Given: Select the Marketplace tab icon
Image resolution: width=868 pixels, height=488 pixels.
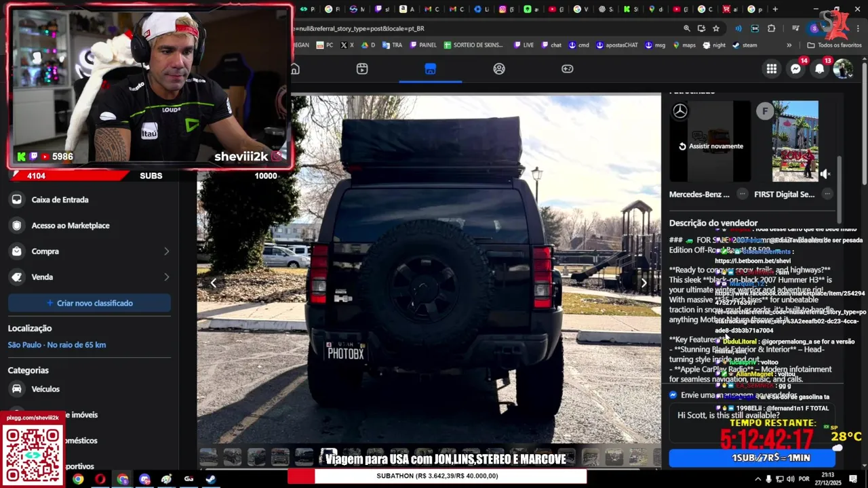Looking at the screenshot, I should tap(430, 68).
